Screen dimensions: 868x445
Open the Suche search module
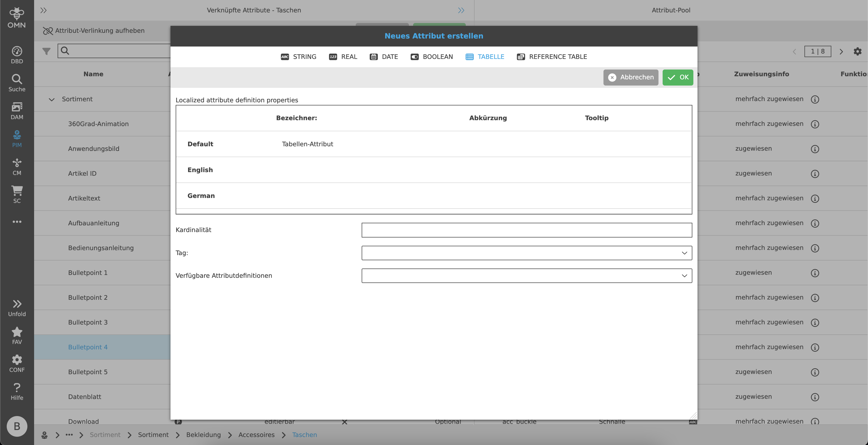[17, 83]
